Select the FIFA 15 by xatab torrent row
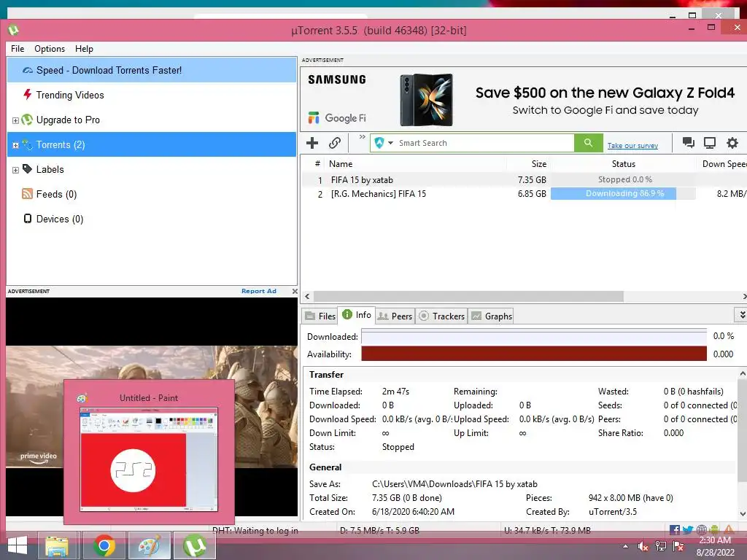 click(x=524, y=179)
